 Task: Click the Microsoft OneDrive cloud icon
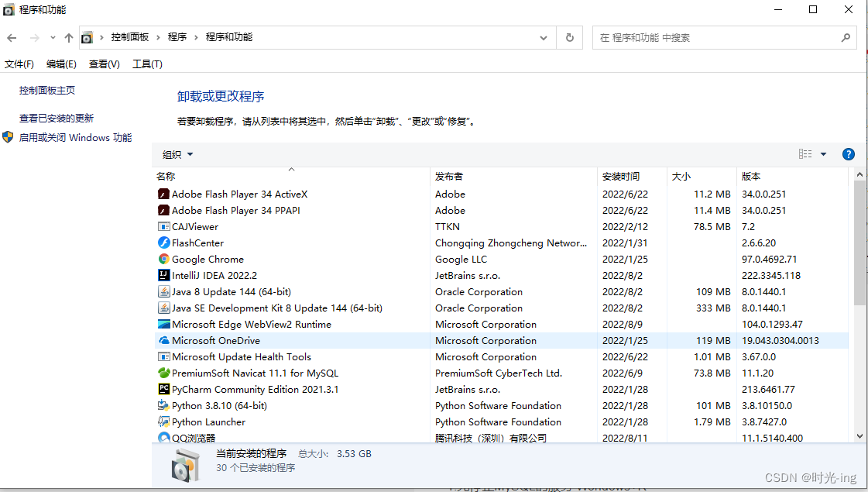tap(164, 341)
